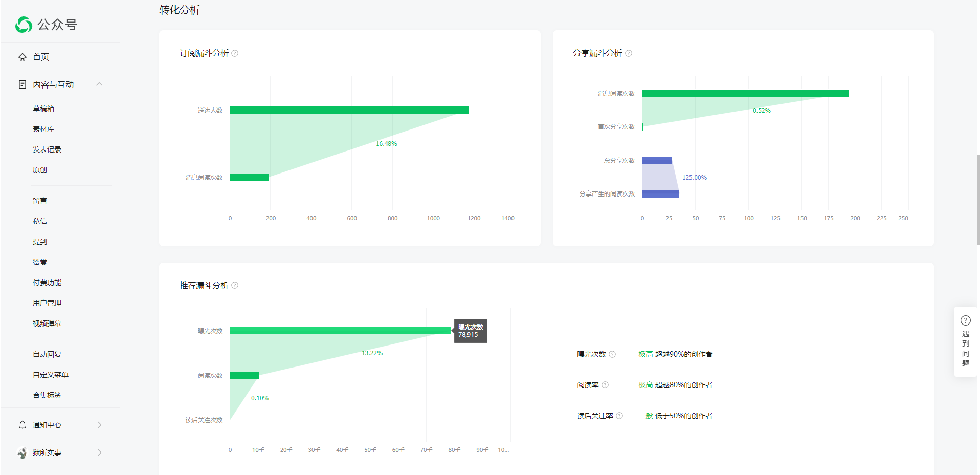This screenshot has width=980, height=475.
Task: Click the page vertical scrollbar thumb
Action: click(x=978, y=200)
